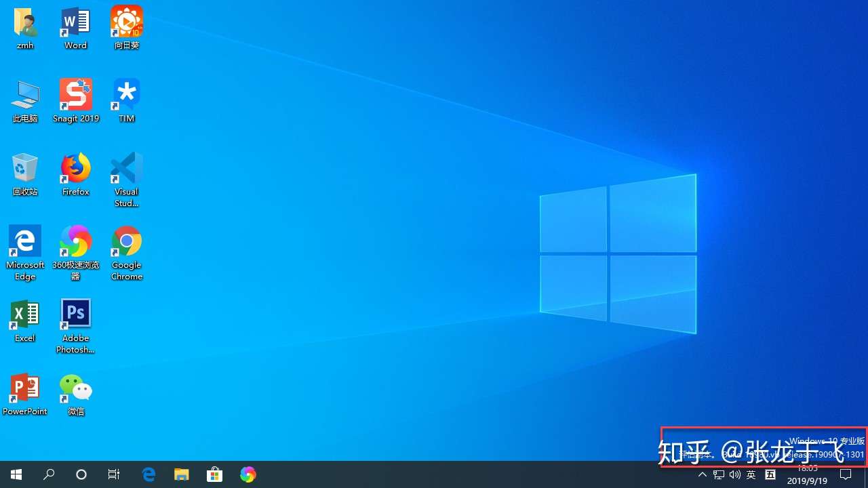This screenshot has height=488, width=868.
Task: Open File Explorer from the taskbar
Action: [x=181, y=474]
